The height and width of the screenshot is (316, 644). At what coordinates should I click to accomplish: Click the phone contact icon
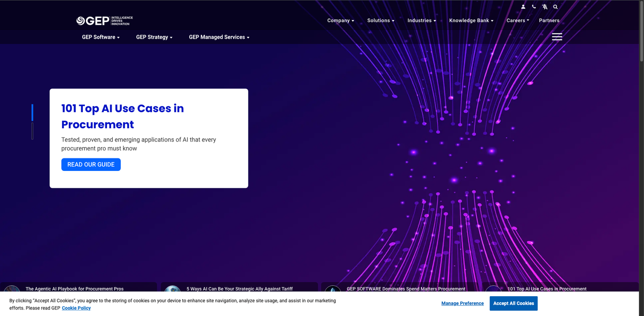coord(534,7)
